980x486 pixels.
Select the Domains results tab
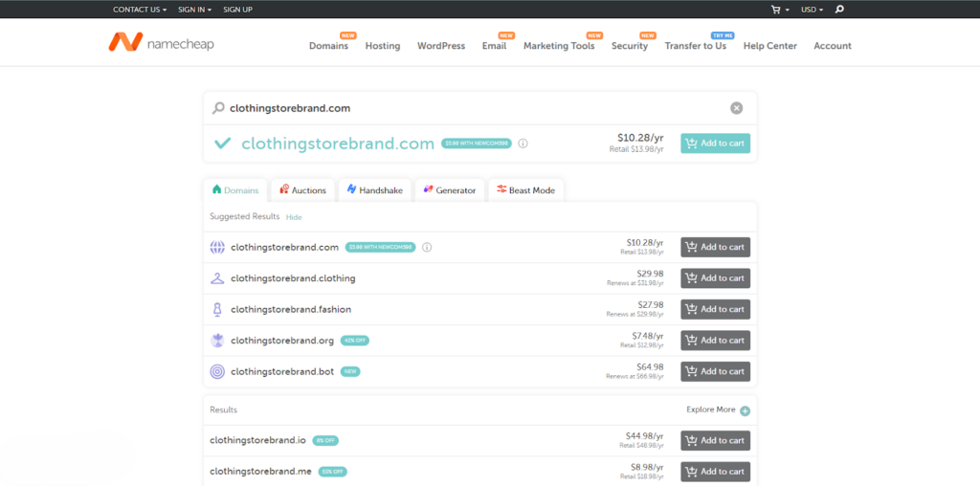pyautogui.click(x=235, y=189)
